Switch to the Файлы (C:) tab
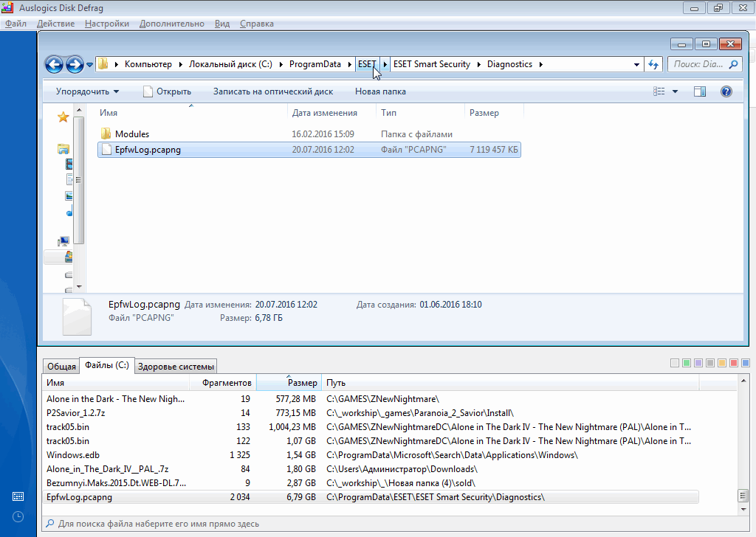Viewport: 756px width, 537px height. point(107,365)
